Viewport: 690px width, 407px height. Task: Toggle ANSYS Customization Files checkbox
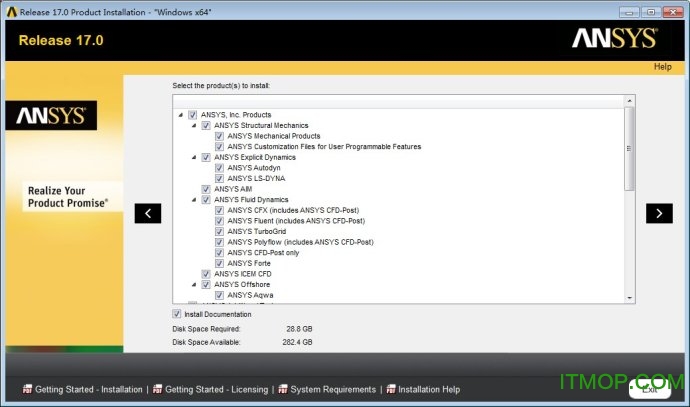point(219,147)
